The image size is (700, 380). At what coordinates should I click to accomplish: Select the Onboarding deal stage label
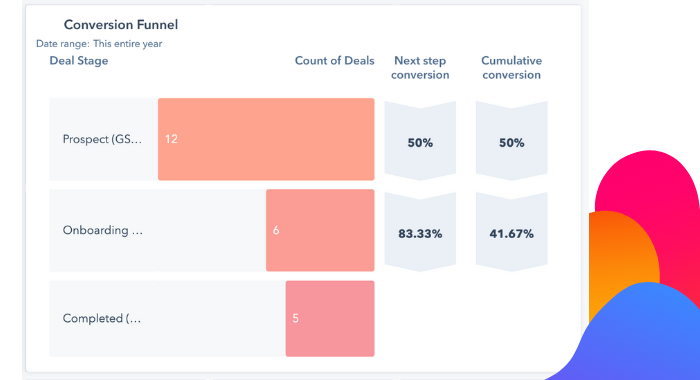click(103, 230)
